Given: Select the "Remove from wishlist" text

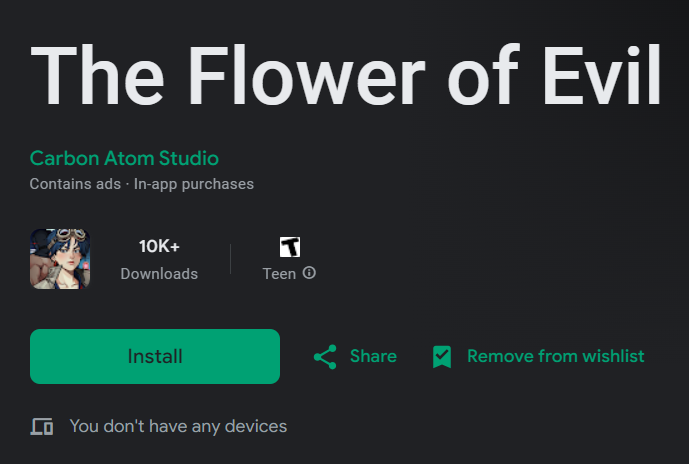Looking at the screenshot, I should tap(555, 356).
